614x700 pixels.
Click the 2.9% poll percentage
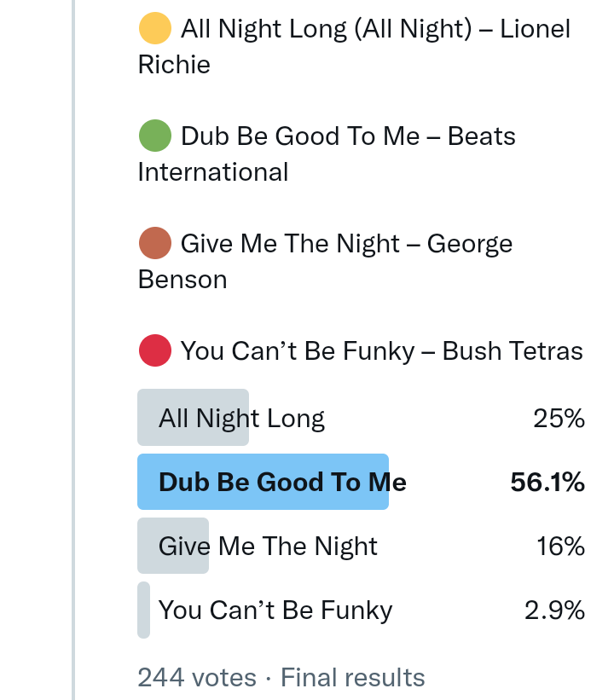(x=554, y=610)
